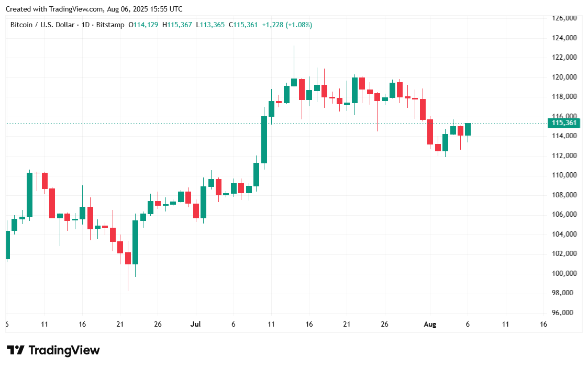
Task: Click the TradingView logo icon
Action: click(x=15, y=350)
